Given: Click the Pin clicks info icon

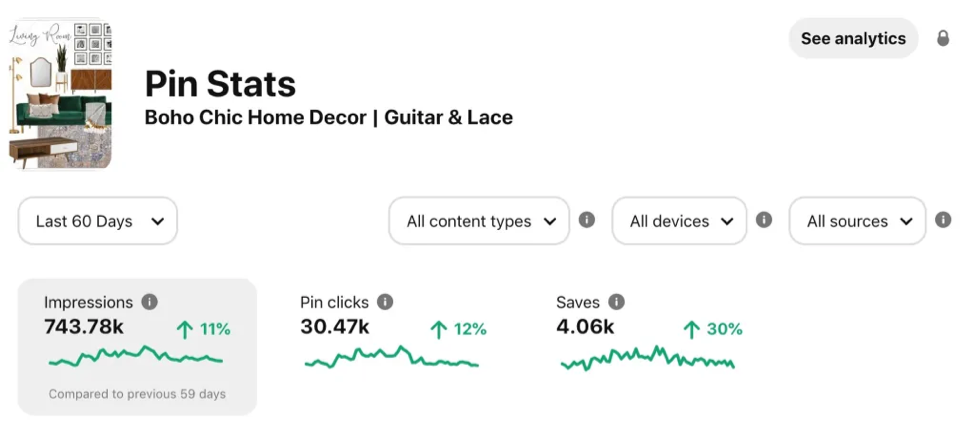Looking at the screenshot, I should point(385,301).
